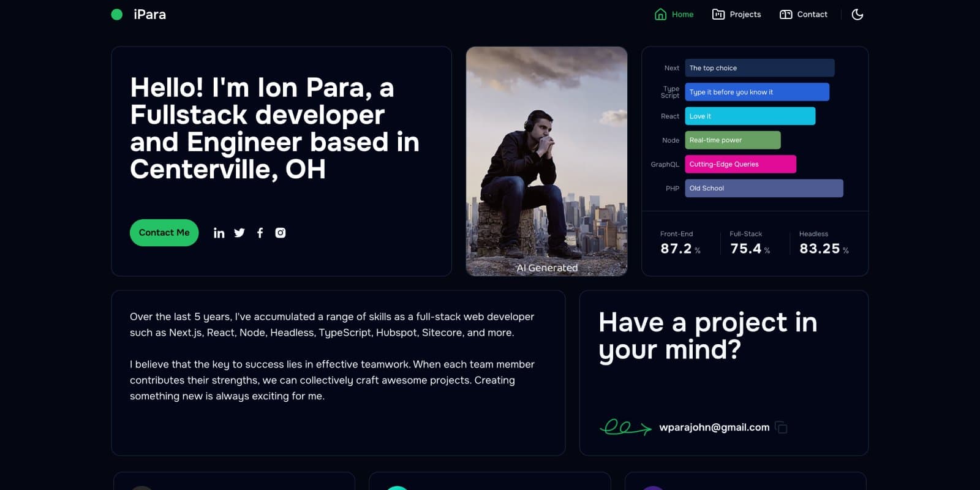Screen dimensions: 980x490
Task: Click the green iPara logo dot
Action: pyautogui.click(x=116, y=14)
